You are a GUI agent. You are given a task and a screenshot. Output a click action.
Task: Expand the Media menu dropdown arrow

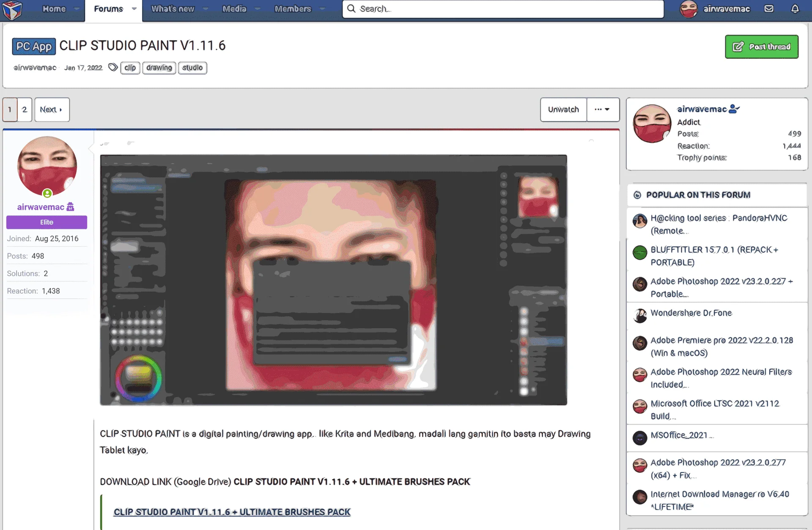(257, 9)
